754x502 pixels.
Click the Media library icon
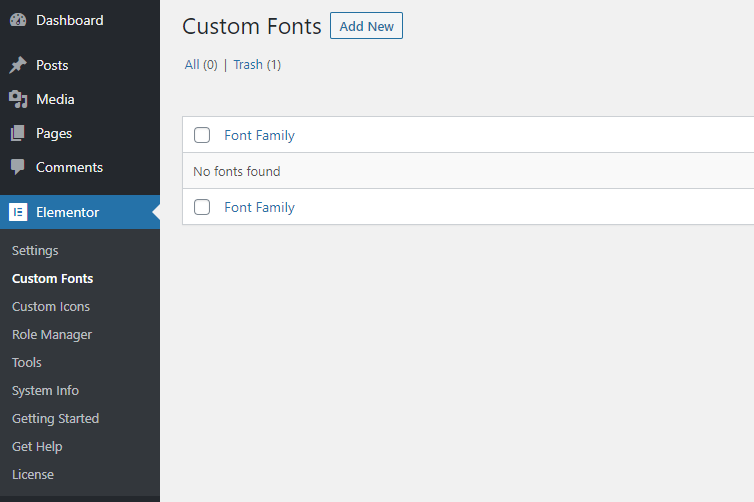[x=18, y=99]
